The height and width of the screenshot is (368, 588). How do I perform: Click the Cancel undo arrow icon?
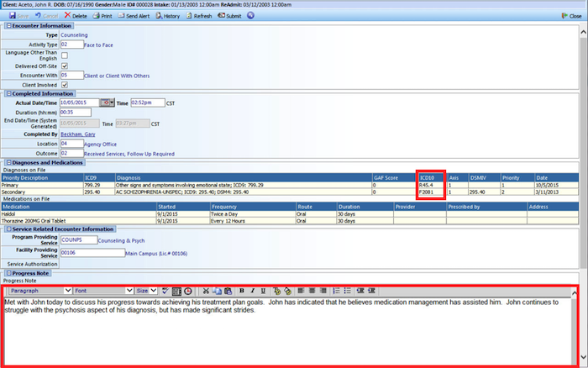[38, 15]
